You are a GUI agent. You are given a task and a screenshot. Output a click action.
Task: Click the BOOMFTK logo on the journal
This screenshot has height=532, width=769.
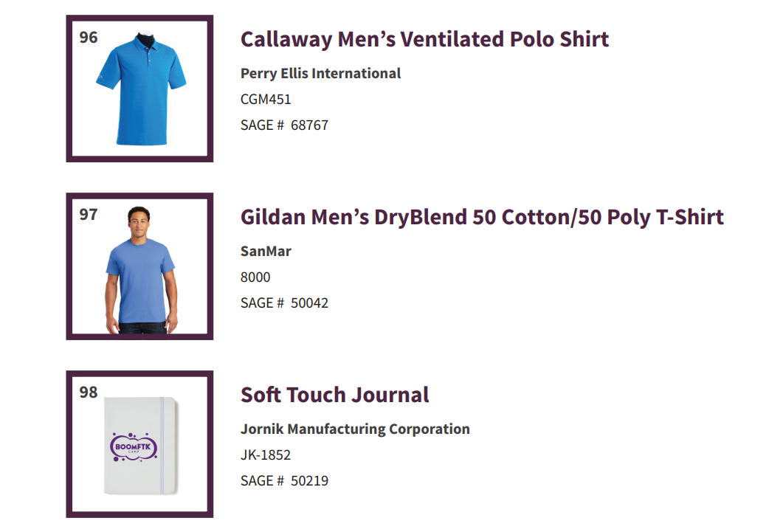pyautogui.click(x=133, y=446)
